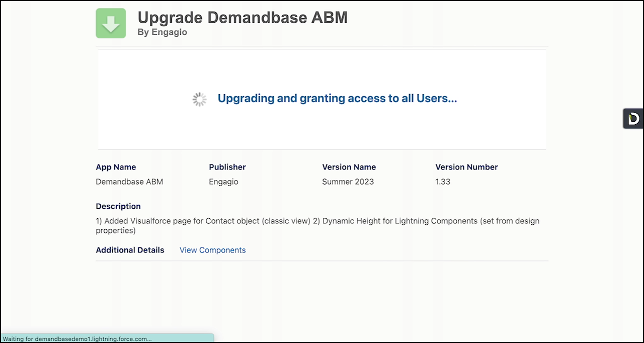Viewport: 644px width, 343px height.
Task: Select the downward arrow inside the green square
Action: point(111,23)
